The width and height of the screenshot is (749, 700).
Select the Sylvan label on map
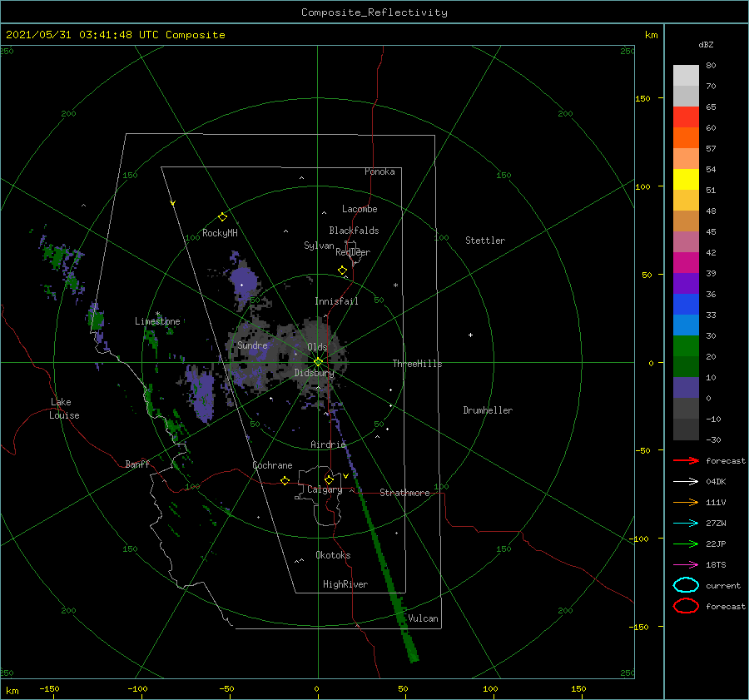click(x=319, y=246)
